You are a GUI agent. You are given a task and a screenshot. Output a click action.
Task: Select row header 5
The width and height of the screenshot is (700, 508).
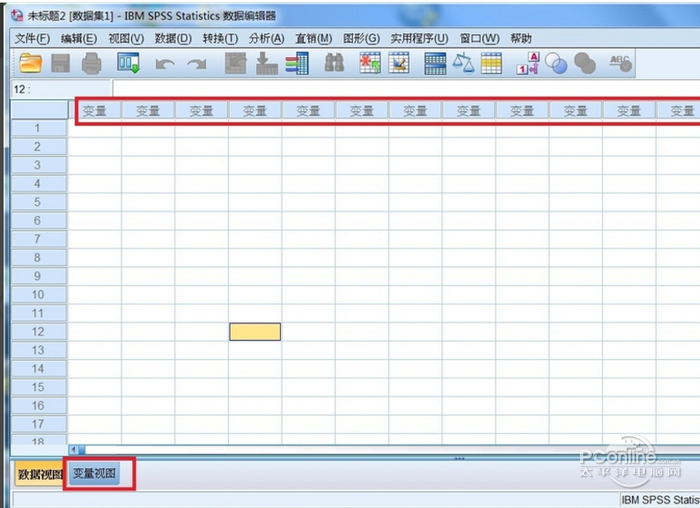(x=39, y=202)
